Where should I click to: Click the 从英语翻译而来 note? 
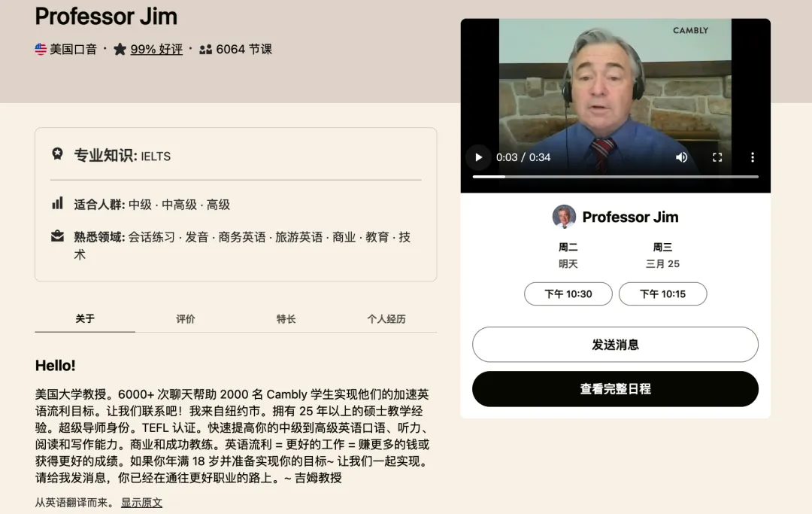click(x=74, y=503)
